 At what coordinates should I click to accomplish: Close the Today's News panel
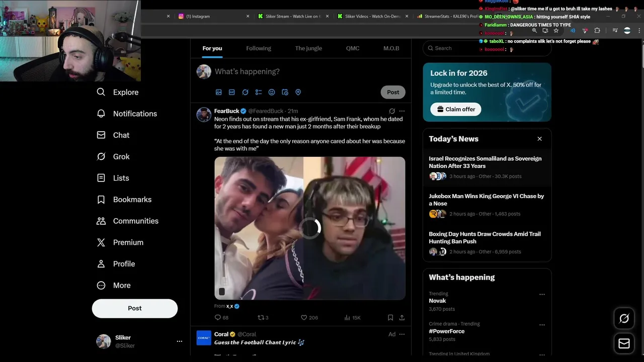point(539,139)
